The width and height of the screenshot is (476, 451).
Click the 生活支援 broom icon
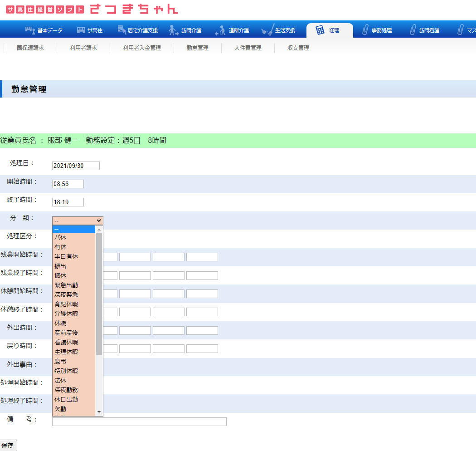pyautogui.click(x=267, y=30)
